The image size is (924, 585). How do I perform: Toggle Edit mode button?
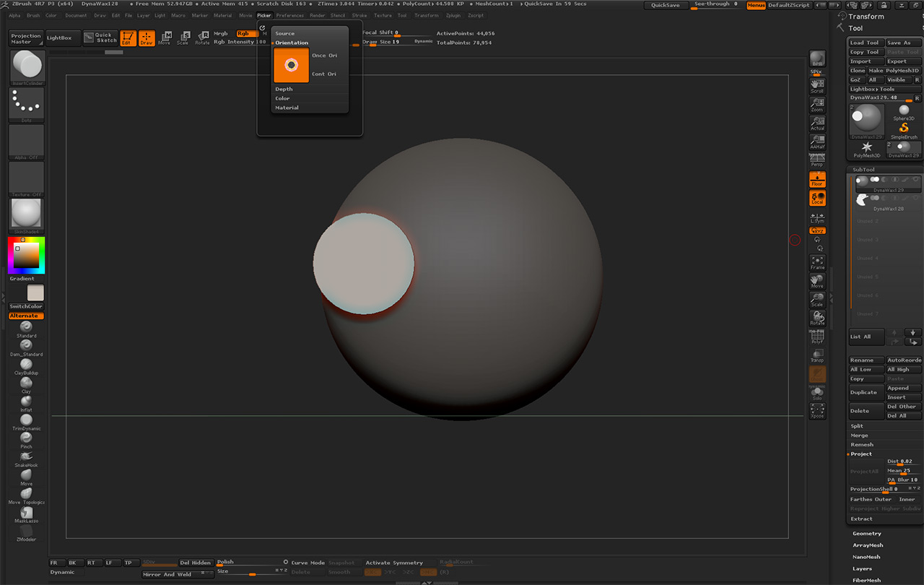tap(128, 38)
